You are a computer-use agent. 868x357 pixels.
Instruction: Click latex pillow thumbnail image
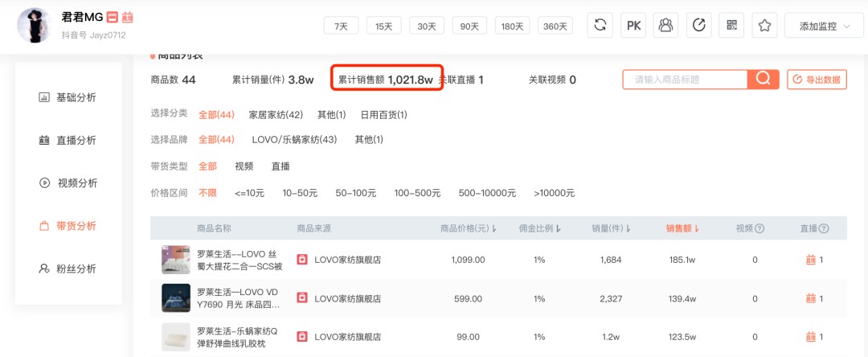point(176,337)
